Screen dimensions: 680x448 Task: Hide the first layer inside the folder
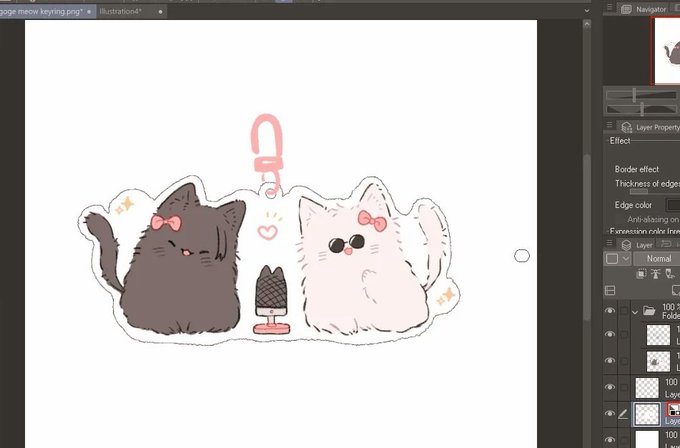click(610, 334)
